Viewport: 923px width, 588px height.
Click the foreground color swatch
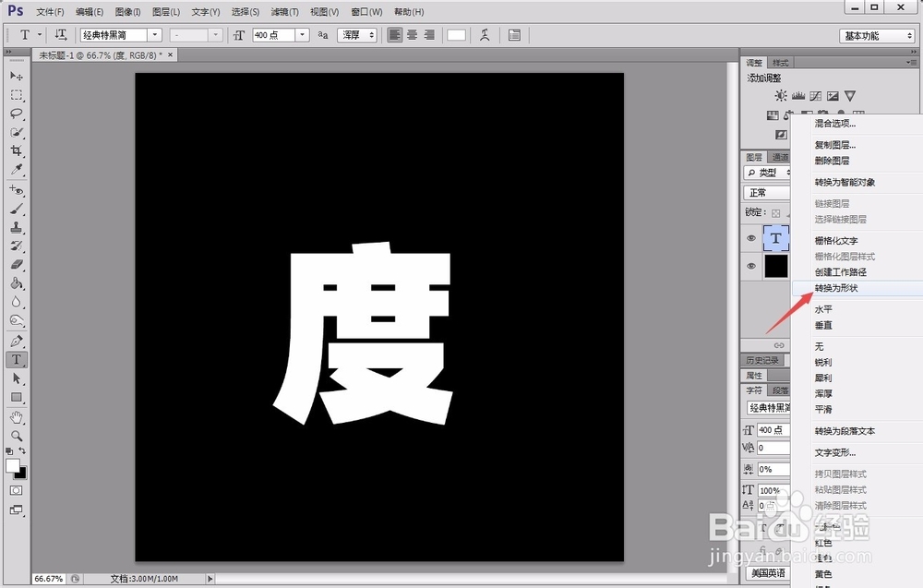pyautogui.click(x=13, y=466)
